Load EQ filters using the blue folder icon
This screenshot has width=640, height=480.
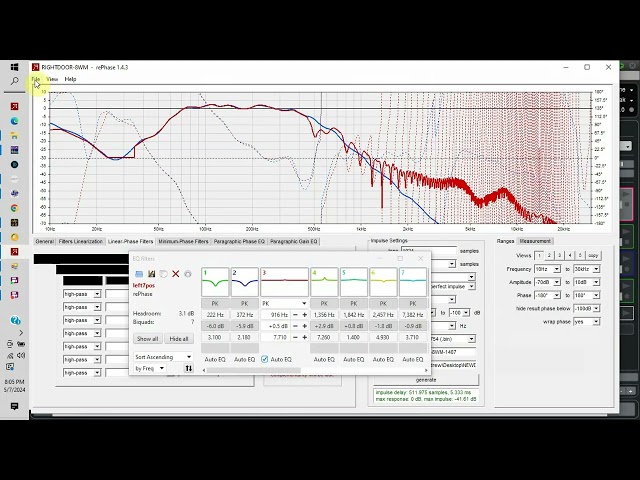click(139, 274)
